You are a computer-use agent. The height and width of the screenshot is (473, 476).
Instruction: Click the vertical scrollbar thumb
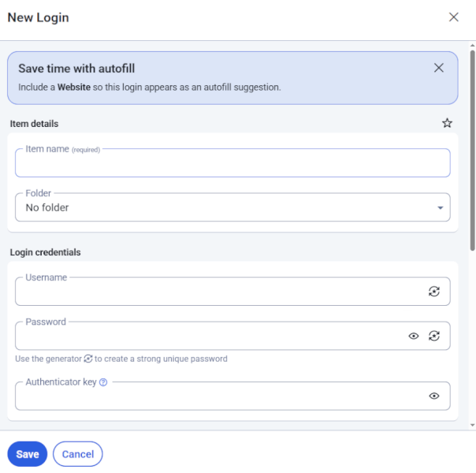tap(472, 151)
